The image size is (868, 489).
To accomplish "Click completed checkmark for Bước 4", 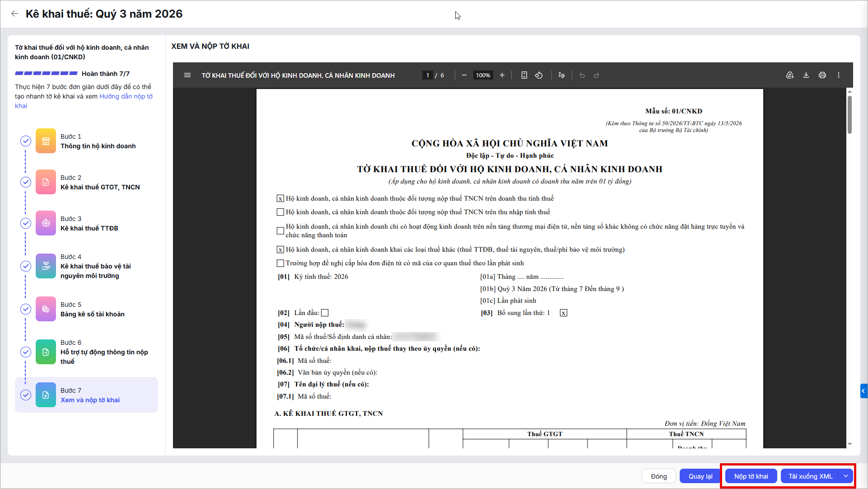I will point(26,266).
